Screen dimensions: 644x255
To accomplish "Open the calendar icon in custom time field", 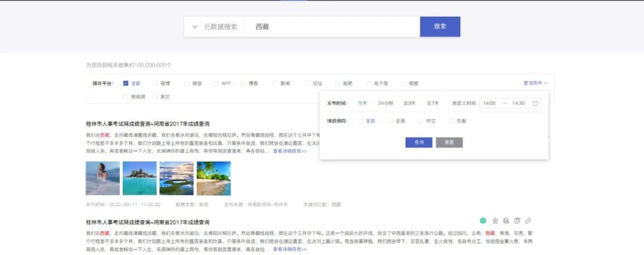I will [x=535, y=103].
